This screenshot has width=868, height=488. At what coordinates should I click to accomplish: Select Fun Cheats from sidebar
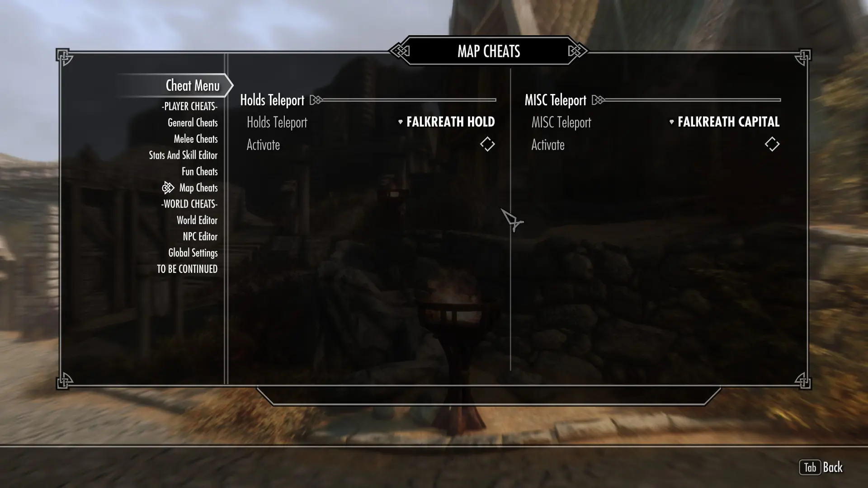coord(200,172)
